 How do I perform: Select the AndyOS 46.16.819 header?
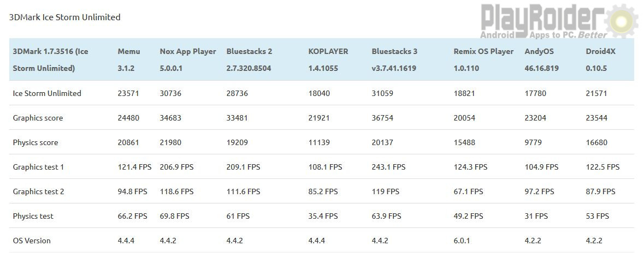click(x=541, y=60)
